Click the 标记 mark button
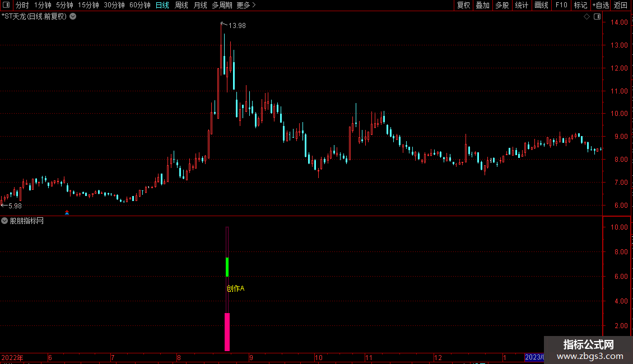 [x=580, y=5]
